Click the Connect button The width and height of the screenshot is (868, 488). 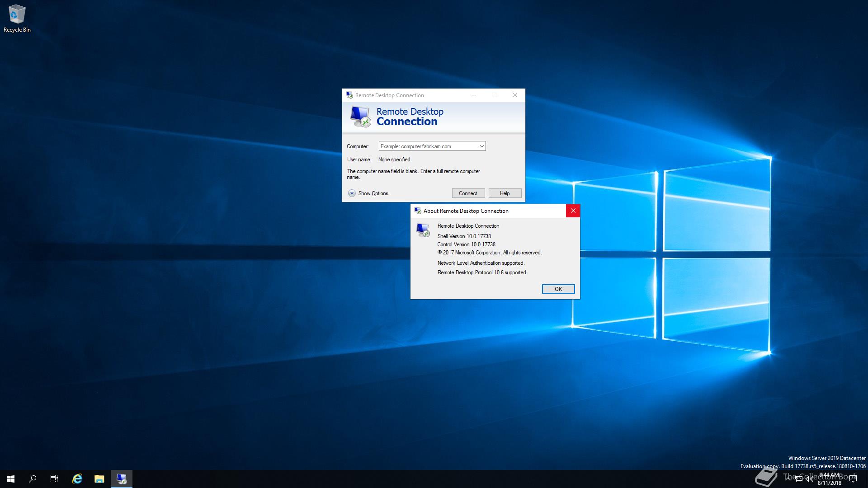point(468,193)
